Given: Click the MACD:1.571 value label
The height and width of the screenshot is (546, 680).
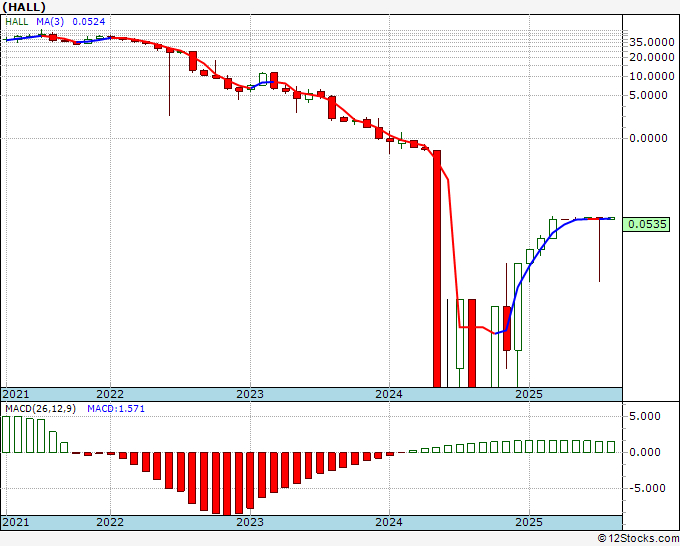Looking at the screenshot, I should [116, 409].
